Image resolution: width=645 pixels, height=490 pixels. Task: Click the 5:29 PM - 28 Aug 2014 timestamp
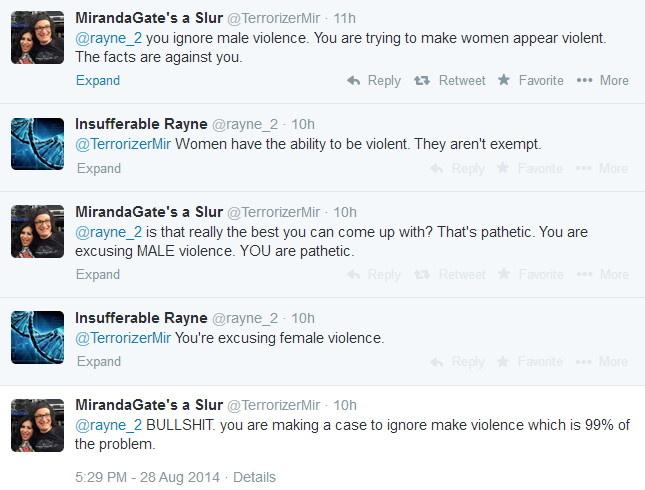tap(149, 477)
